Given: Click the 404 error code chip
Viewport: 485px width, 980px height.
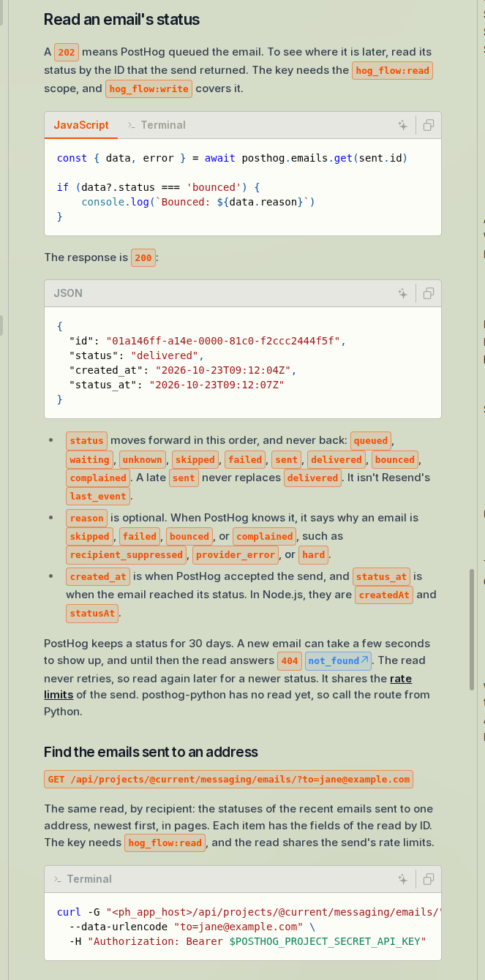Looking at the screenshot, I should (x=290, y=661).
